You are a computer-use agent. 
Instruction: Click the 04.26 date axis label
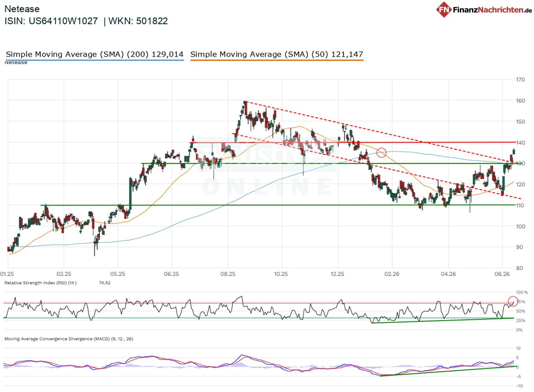click(x=448, y=274)
